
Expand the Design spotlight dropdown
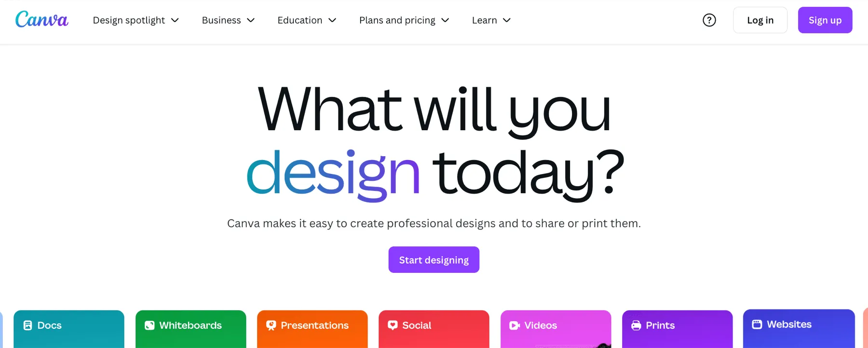136,20
